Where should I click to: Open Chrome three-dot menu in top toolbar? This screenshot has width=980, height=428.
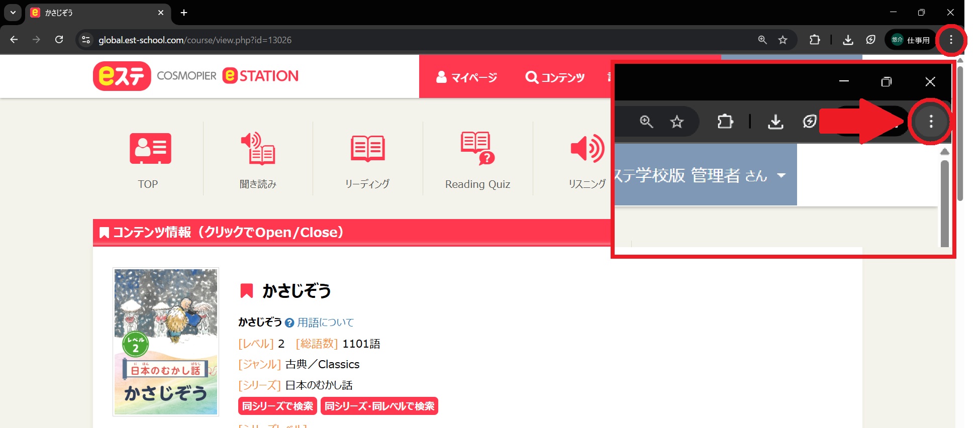950,40
